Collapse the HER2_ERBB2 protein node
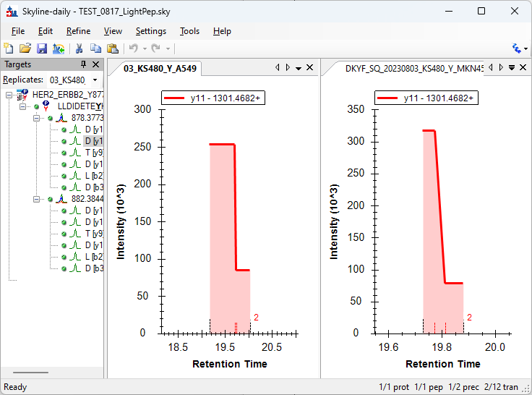The height and width of the screenshot is (395, 532). coord(9,95)
